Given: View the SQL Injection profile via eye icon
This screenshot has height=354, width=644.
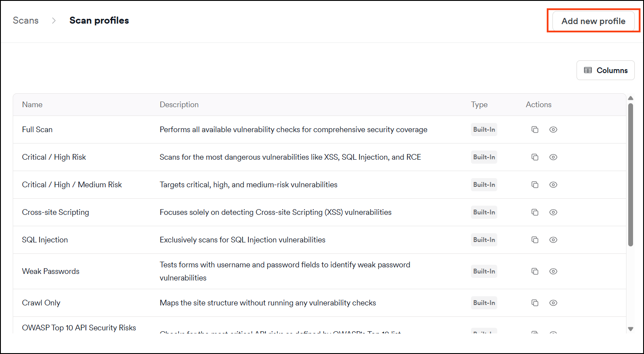Looking at the screenshot, I should pyautogui.click(x=553, y=240).
